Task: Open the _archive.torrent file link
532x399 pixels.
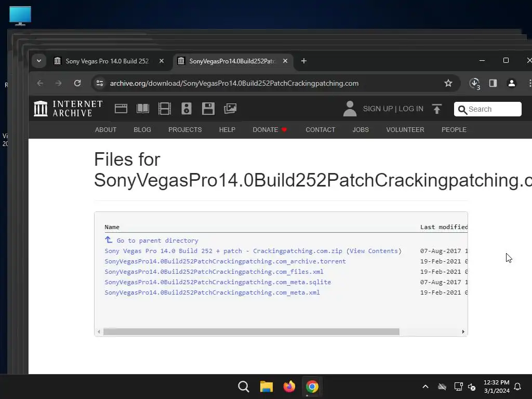Action: 225,261
